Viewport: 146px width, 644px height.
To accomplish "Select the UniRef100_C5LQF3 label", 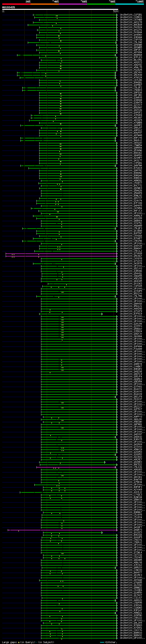I will point(131,228).
